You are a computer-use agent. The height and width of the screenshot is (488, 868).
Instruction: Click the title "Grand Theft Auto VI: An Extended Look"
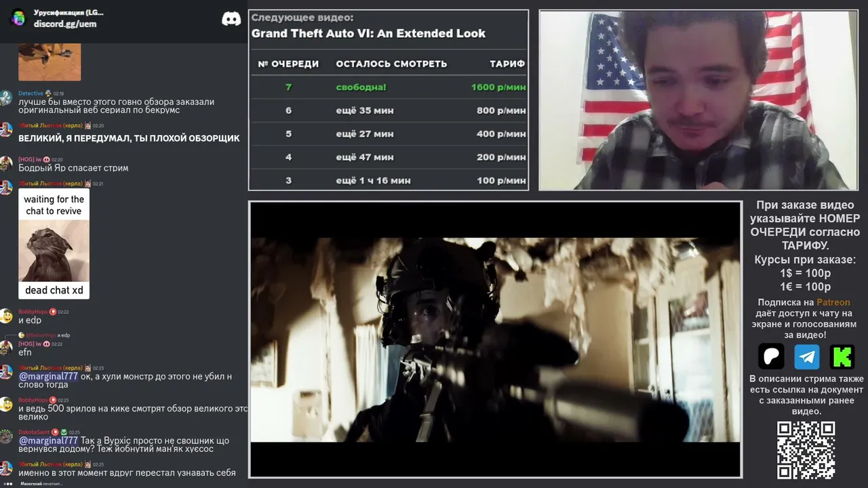368,33
